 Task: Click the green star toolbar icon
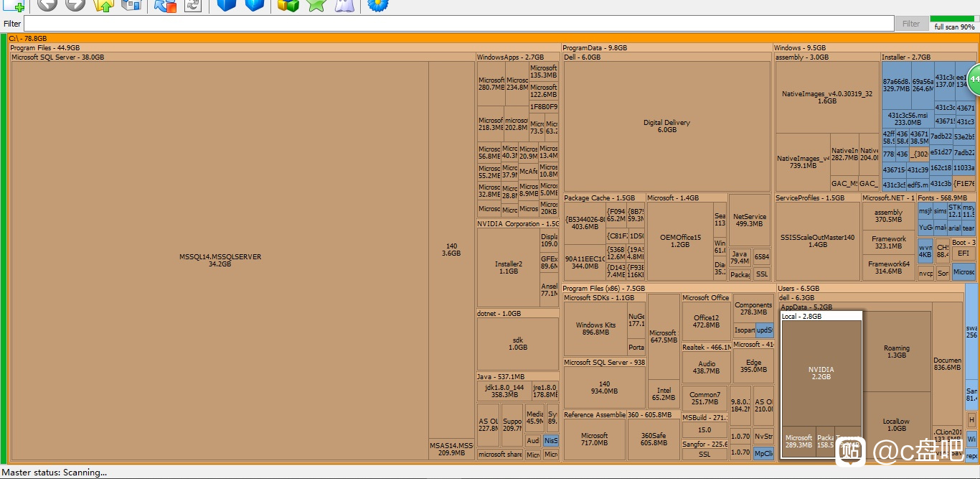(316, 4)
